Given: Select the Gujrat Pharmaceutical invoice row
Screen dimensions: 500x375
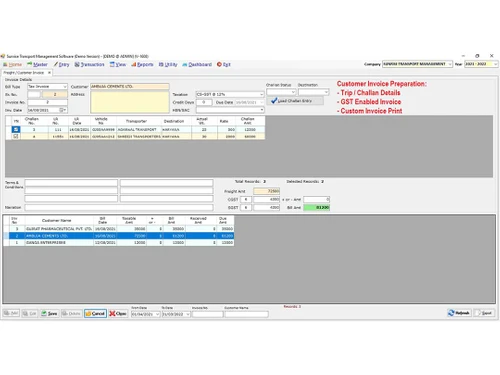Looking at the screenshot, I should 119,229.
